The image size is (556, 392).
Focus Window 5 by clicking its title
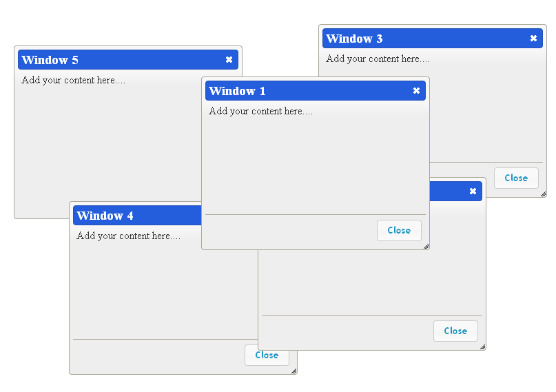pos(50,60)
